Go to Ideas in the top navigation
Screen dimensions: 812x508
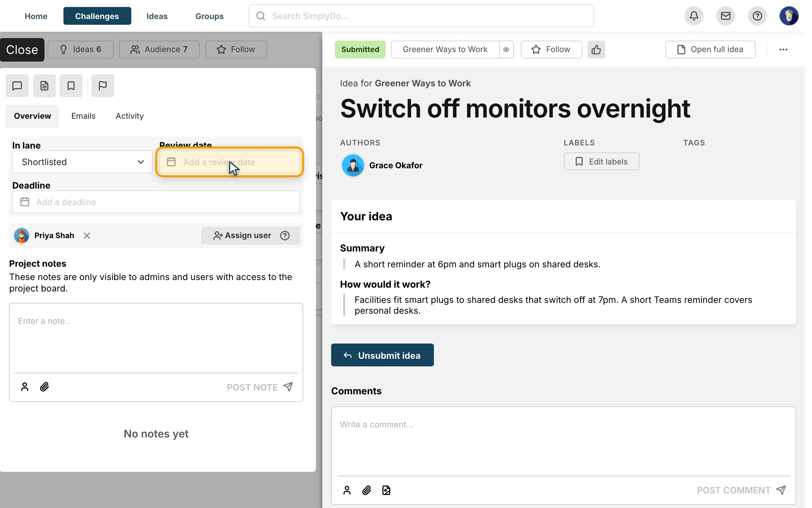point(157,16)
